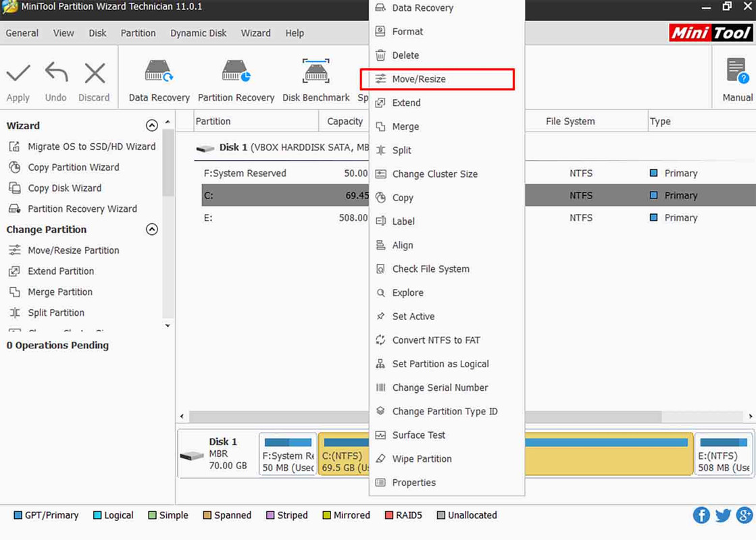Click Migrate OS to SSD/HD Wizard icon
Image resolution: width=756 pixels, height=540 pixels.
click(15, 146)
